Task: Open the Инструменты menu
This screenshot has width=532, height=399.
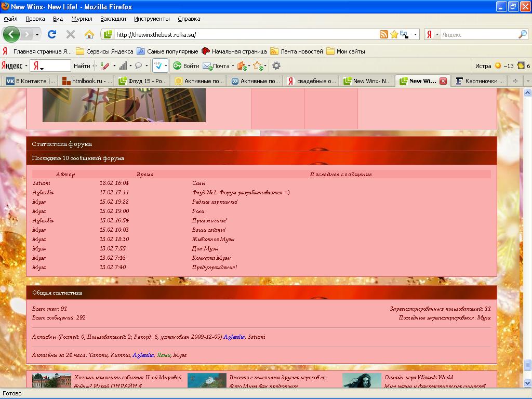Action: pos(152,19)
